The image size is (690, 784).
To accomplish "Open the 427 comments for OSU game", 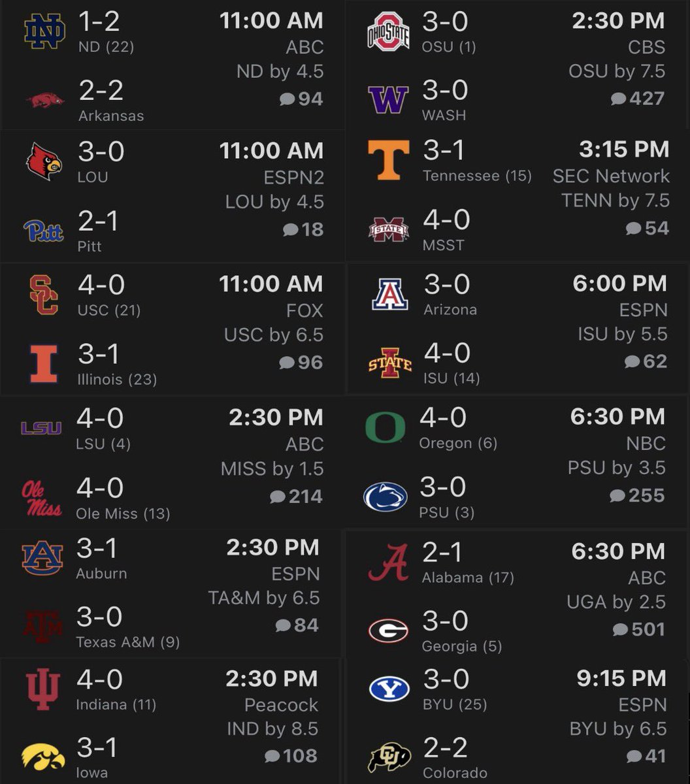I will click(637, 99).
